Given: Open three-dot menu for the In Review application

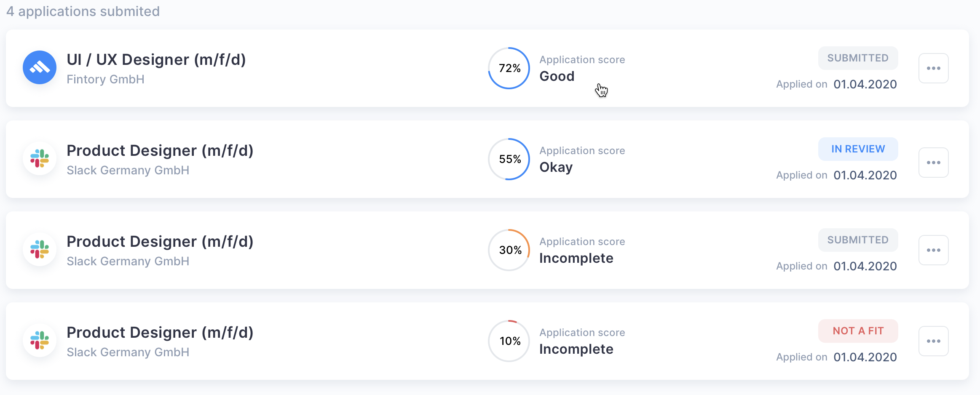Looking at the screenshot, I should [x=933, y=163].
